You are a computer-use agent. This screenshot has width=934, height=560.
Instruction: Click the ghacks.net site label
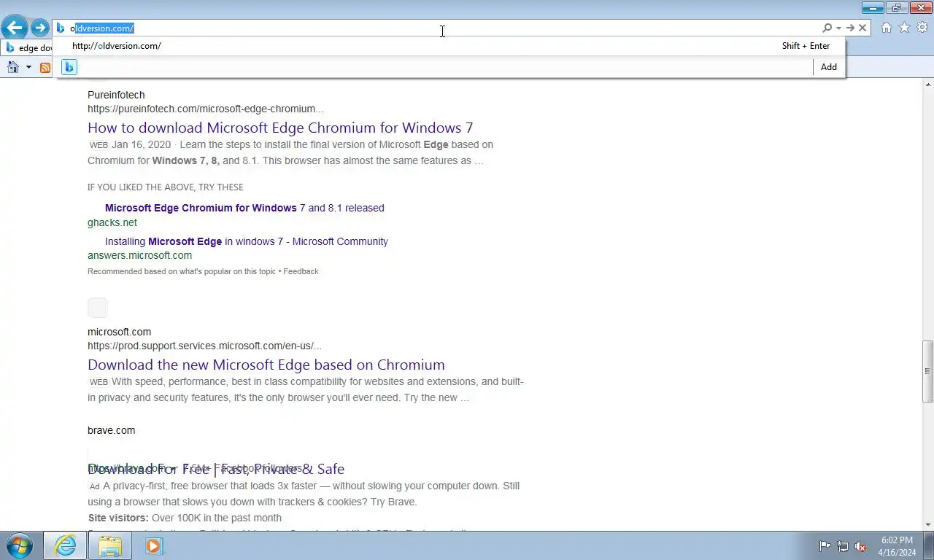pos(112,222)
